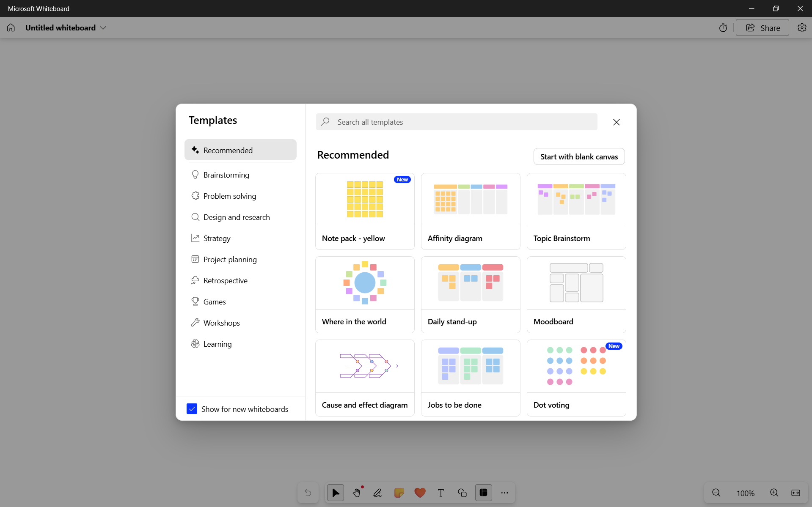812x507 pixels.
Task: Select the Retrospective category
Action: pos(240,280)
